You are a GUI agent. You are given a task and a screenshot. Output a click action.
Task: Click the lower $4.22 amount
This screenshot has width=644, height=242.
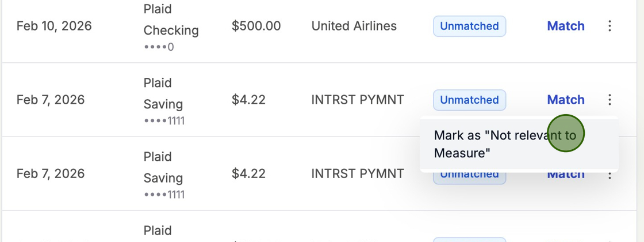tap(248, 173)
